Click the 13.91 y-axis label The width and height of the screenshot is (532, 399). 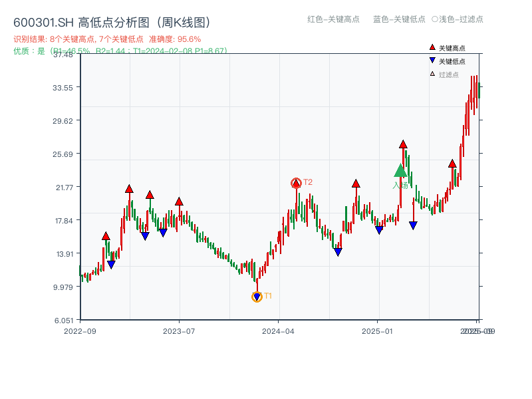coord(65,254)
